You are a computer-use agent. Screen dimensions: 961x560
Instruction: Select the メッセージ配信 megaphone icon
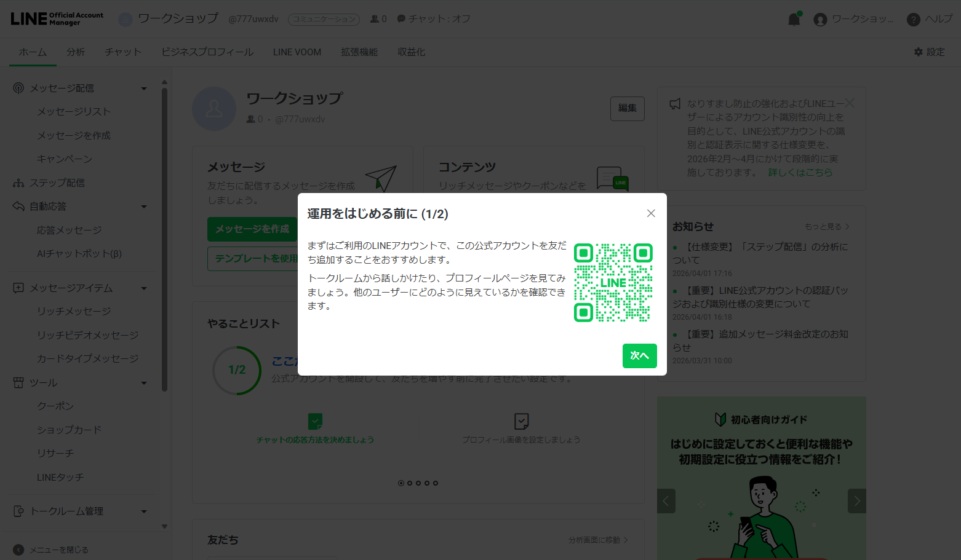click(17, 88)
